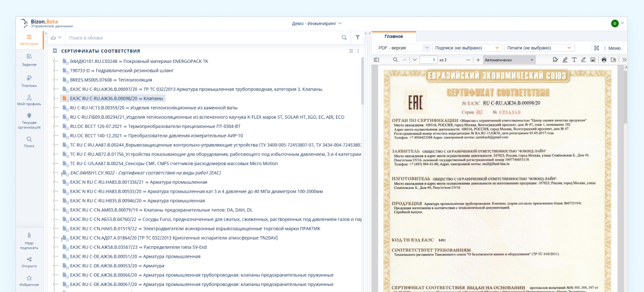
Task: Select 190733-D Гидравлический резиновый шланг item
Action: (118, 70)
